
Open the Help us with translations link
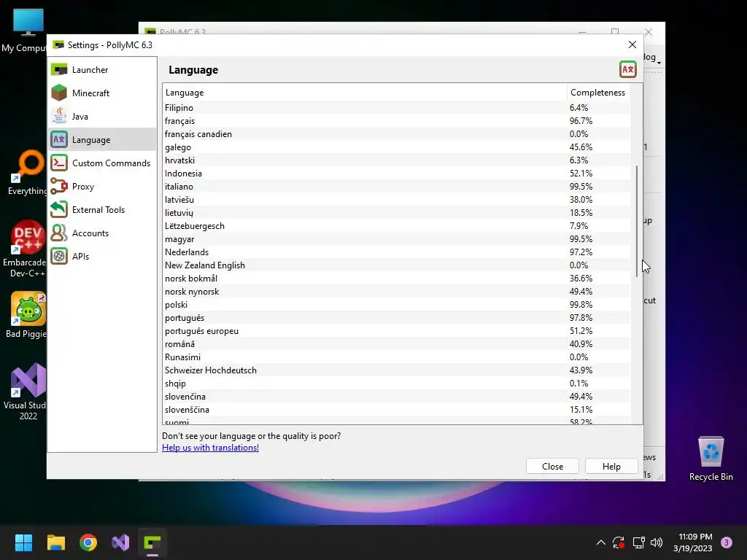(x=210, y=448)
